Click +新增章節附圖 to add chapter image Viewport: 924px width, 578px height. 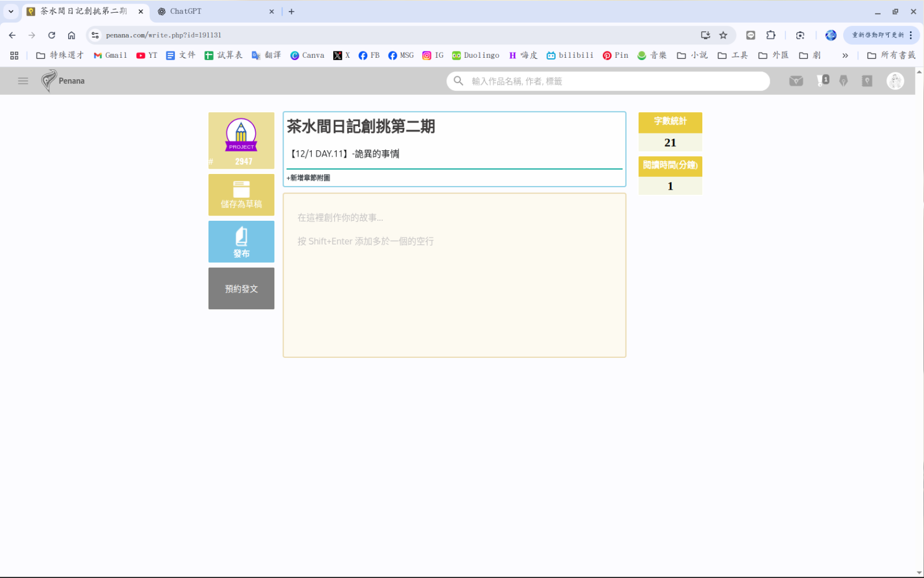pos(308,178)
